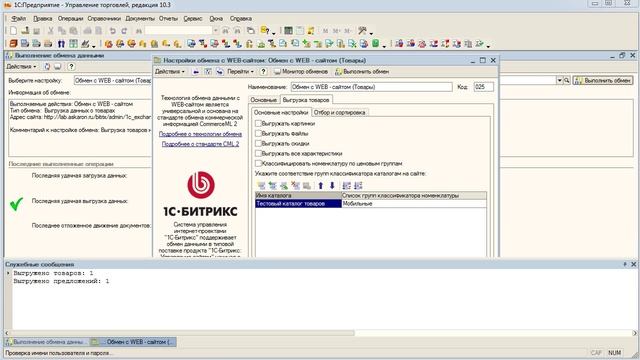Image resolution: width=640 pixels, height=360 pixels.
Task: Open link 'Подробнее о стандарте CML 2'
Action: (200, 144)
